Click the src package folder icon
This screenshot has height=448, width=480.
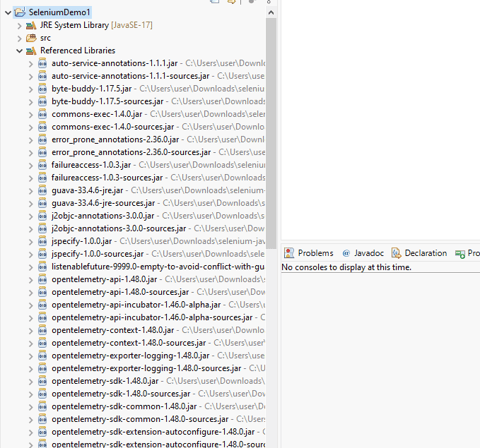tap(31, 38)
